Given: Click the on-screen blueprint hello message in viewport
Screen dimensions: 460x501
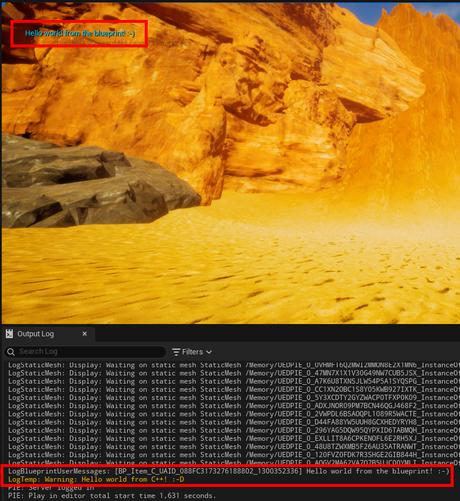Looking at the screenshot, I should [x=80, y=33].
